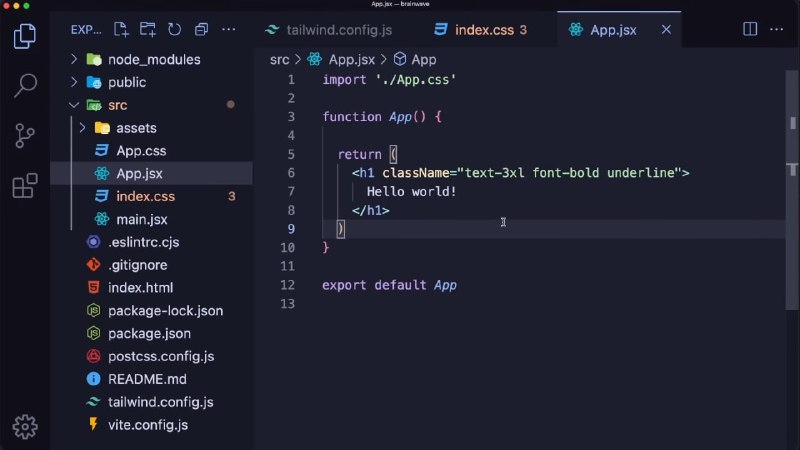Click the App.jsx breadcrumb
The height and width of the screenshot is (450, 800).
[x=341, y=60]
